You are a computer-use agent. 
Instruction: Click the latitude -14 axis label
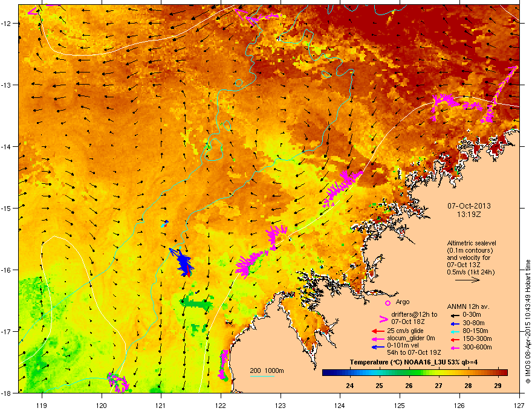(x=7, y=146)
